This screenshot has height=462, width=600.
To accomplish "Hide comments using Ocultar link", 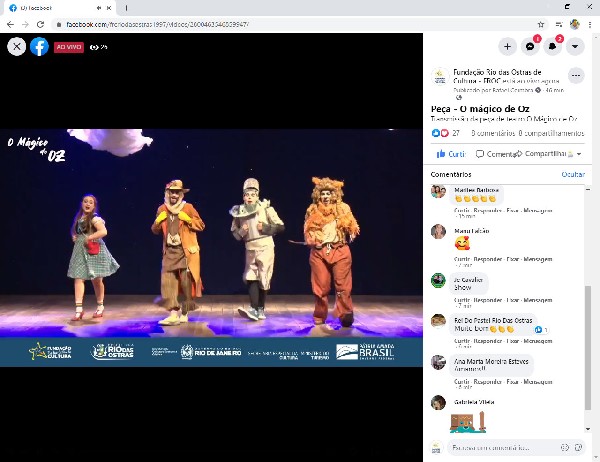I will (573, 174).
